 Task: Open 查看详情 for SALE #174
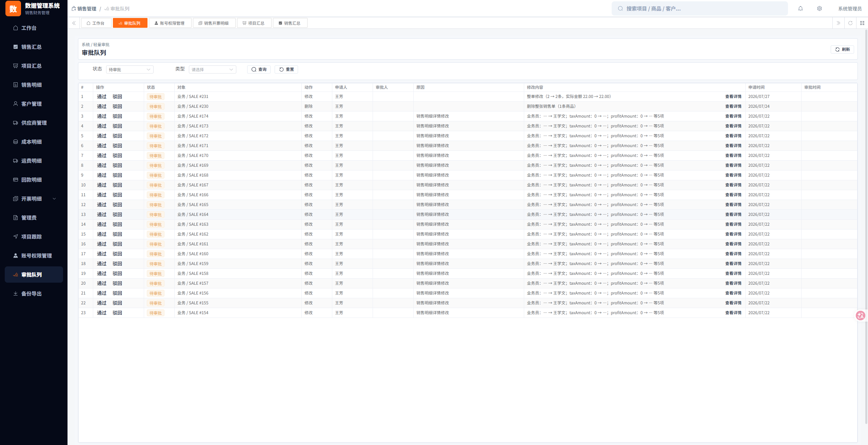(x=733, y=116)
